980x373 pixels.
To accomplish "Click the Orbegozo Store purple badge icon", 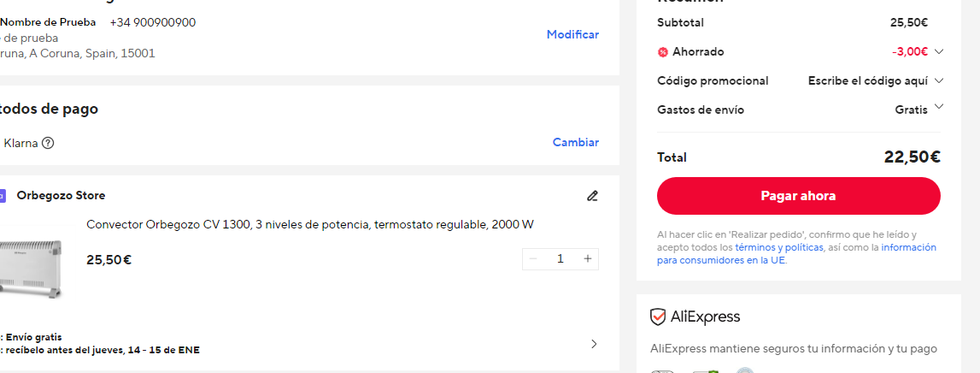I will [3, 196].
